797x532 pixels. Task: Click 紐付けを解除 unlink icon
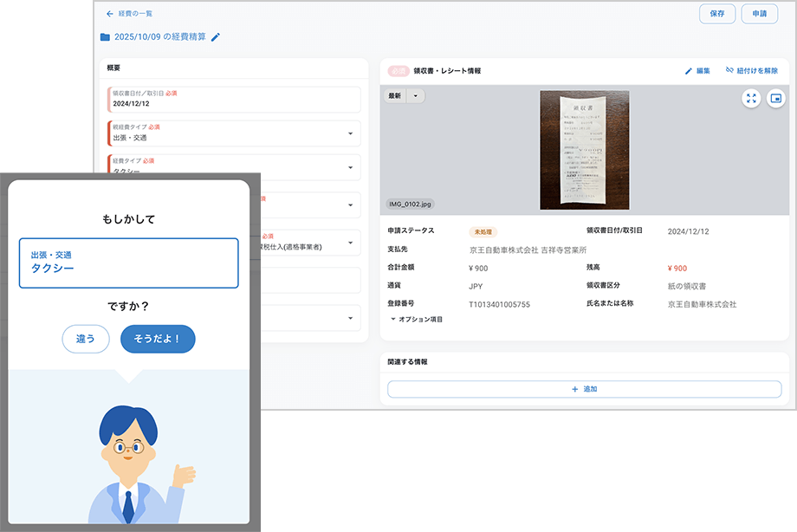[729, 71]
